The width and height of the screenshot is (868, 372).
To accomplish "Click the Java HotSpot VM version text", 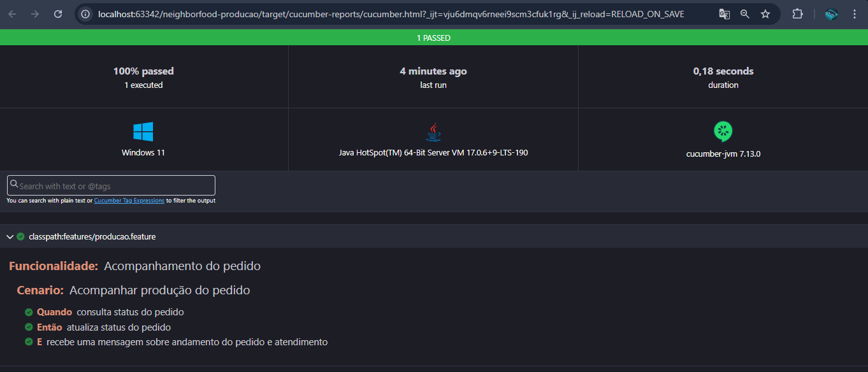I will [433, 152].
